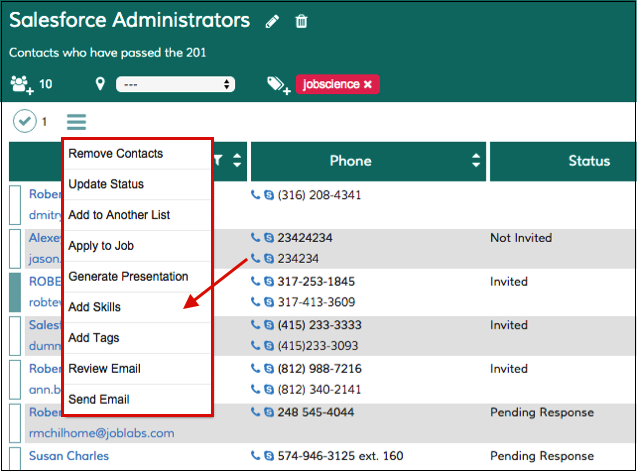
Task: Select Add Tags menu entry
Action: pos(137,338)
